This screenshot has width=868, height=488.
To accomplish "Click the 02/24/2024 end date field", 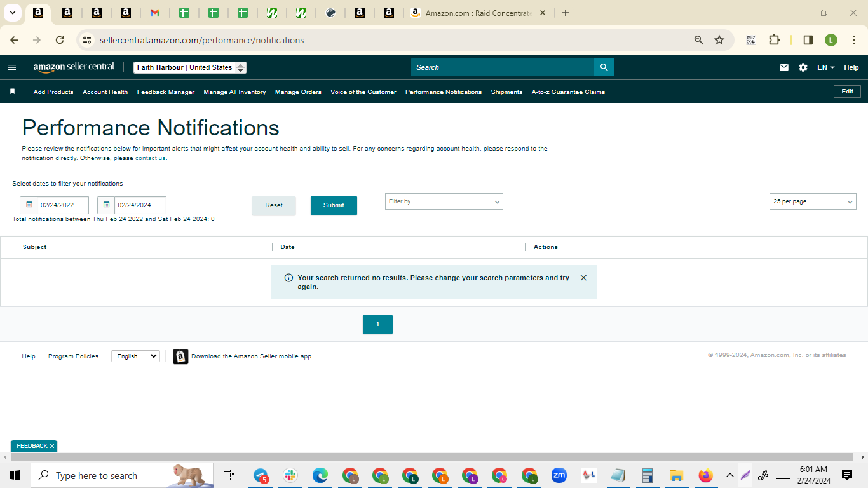I will 140,205.
